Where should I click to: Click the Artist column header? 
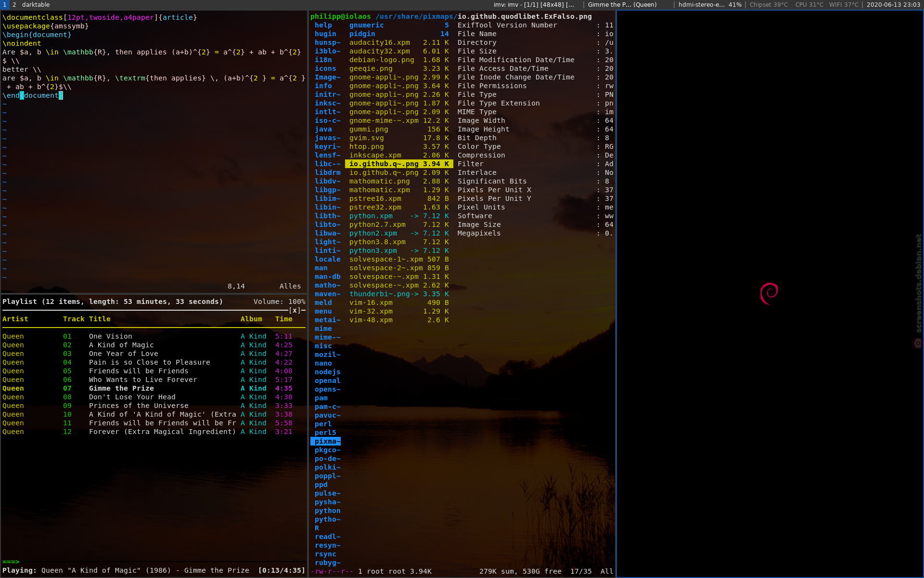15,319
